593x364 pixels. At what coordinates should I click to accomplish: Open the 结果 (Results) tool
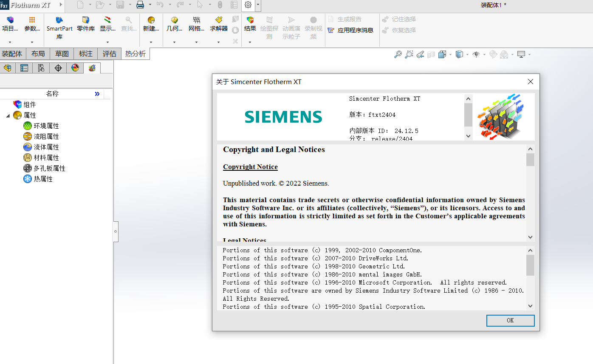(250, 24)
